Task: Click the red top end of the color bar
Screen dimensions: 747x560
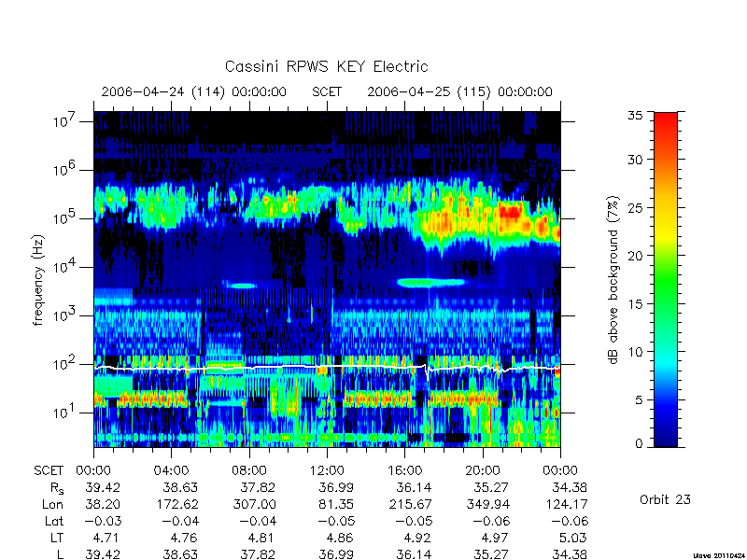Action: [x=666, y=121]
